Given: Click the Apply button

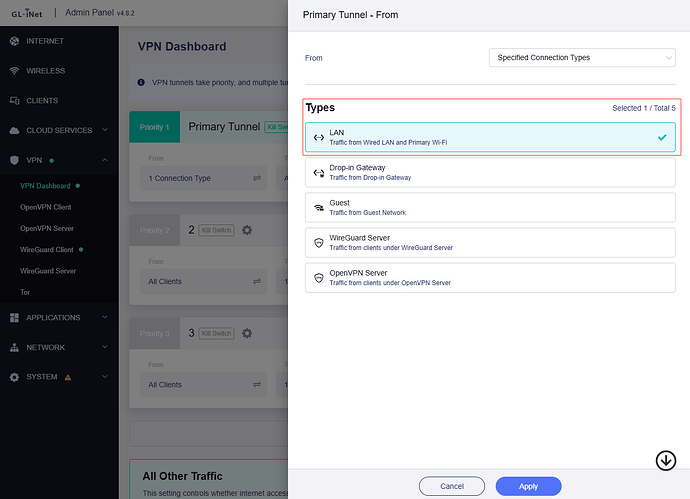Looking at the screenshot, I should [x=528, y=486].
